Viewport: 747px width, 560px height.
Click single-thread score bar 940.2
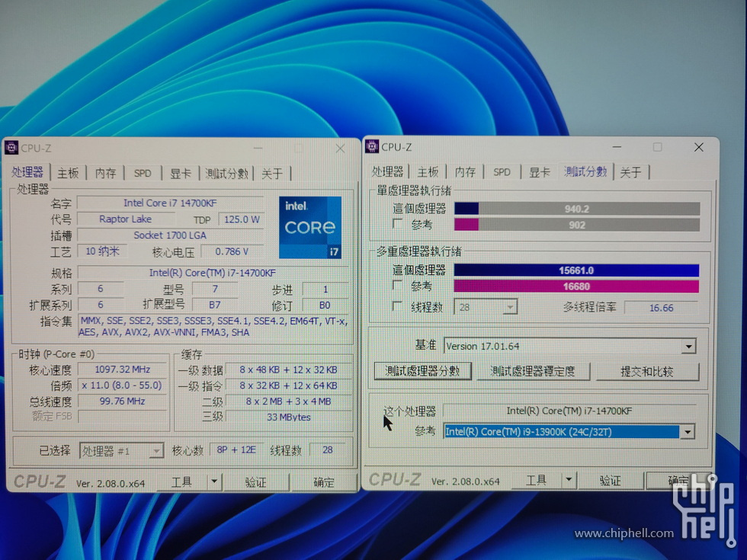tap(577, 209)
